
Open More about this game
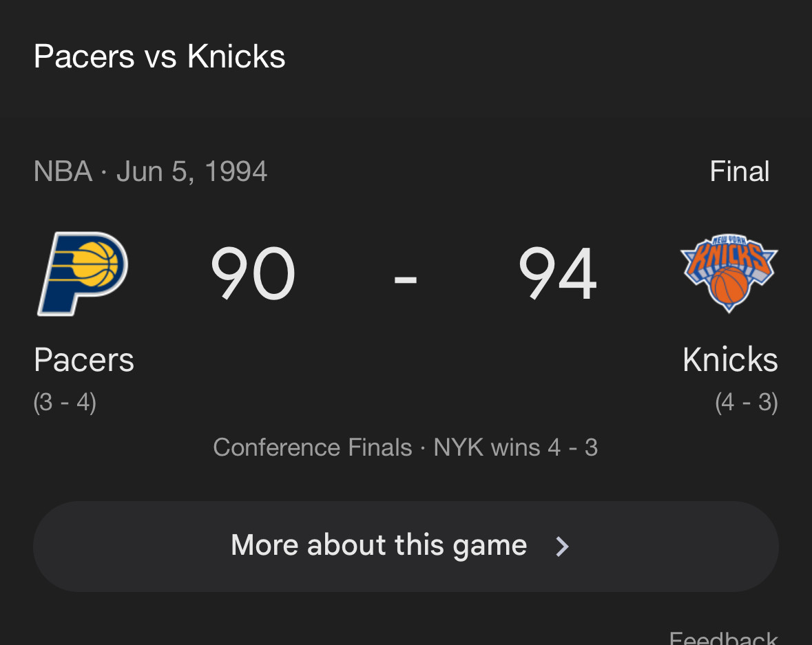406,546
